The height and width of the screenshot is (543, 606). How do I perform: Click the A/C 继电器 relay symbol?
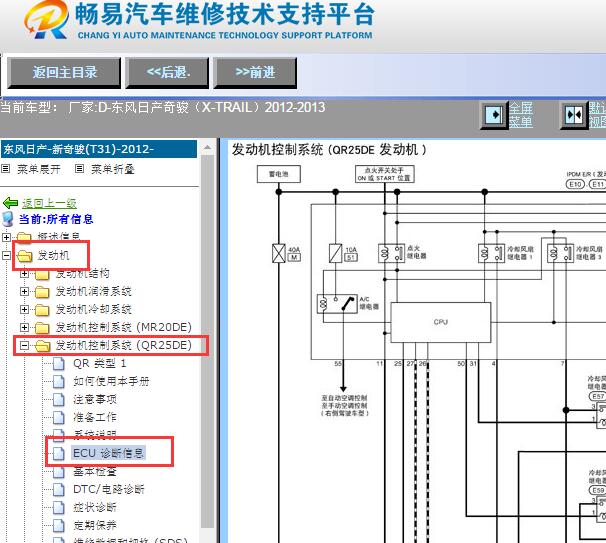[x=337, y=304]
